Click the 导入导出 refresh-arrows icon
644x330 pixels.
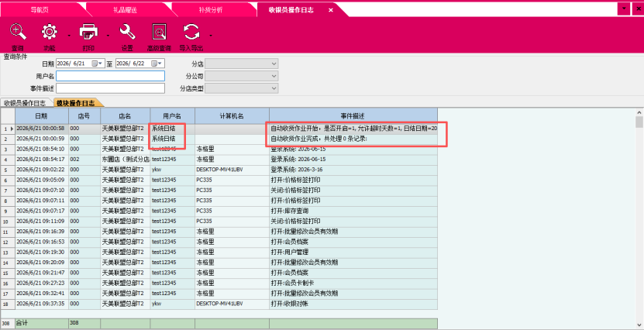(191, 32)
